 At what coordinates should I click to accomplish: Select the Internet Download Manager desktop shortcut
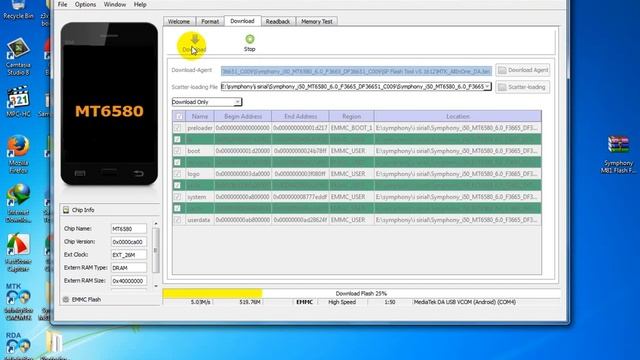pos(18,195)
